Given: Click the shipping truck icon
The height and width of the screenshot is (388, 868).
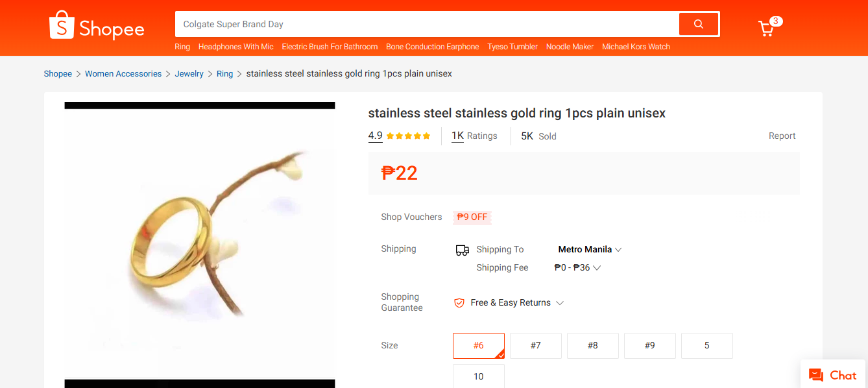Looking at the screenshot, I should (x=462, y=249).
